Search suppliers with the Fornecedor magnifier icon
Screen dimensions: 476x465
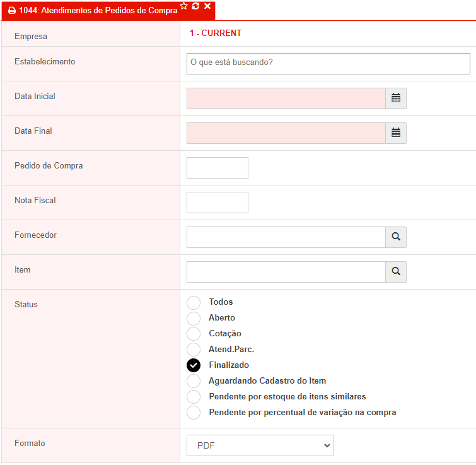[396, 237]
